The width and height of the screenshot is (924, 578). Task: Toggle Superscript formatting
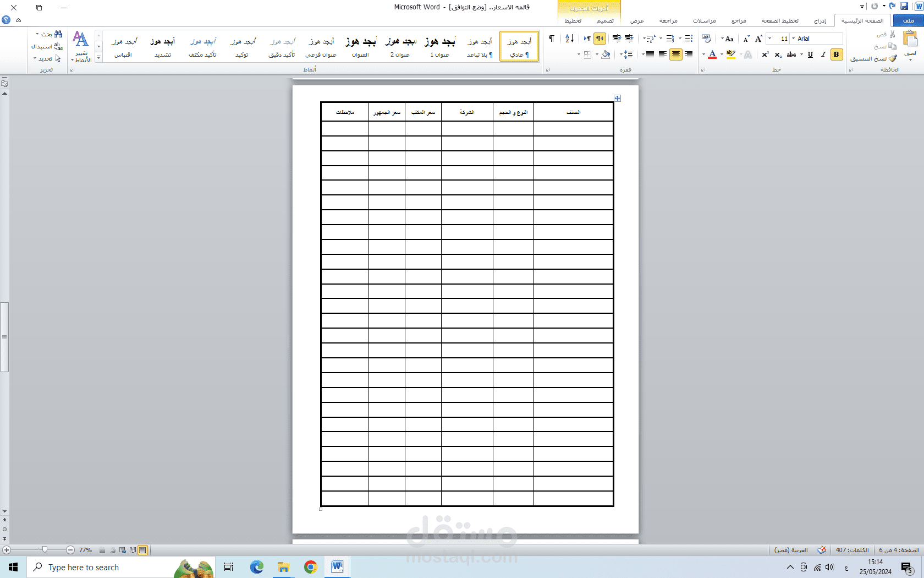765,54
